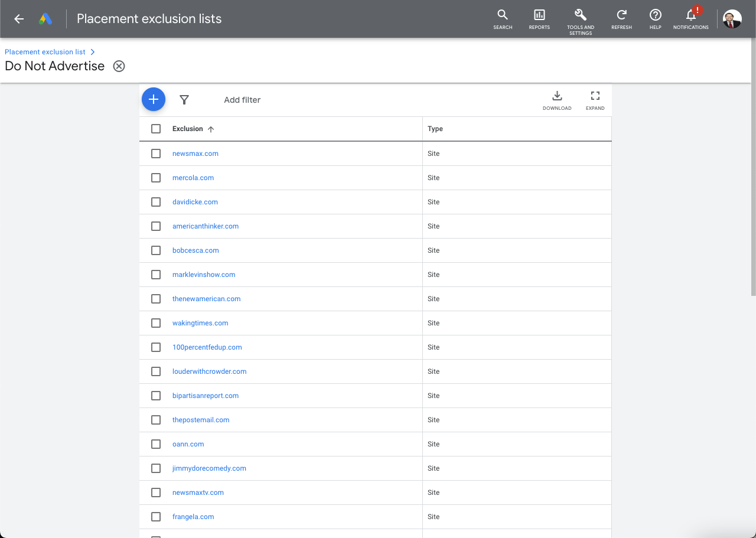The height and width of the screenshot is (538, 756).
Task: Check the thenewamerican.com row checkbox
Action: (x=156, y=299)
